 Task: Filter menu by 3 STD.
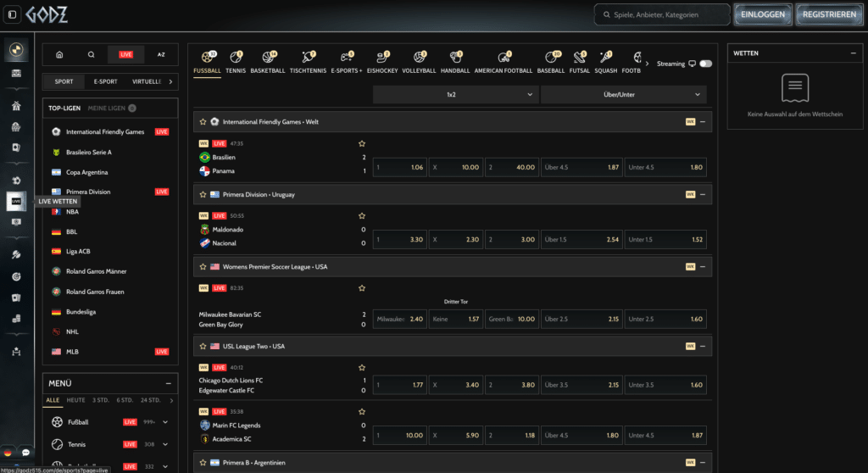pyautogui.click(x=101, y=400)
